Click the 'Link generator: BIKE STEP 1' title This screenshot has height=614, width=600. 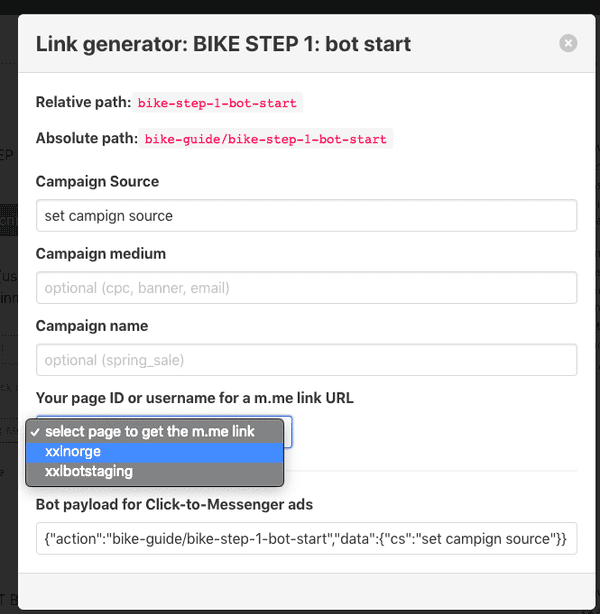(x=223, y=44)
